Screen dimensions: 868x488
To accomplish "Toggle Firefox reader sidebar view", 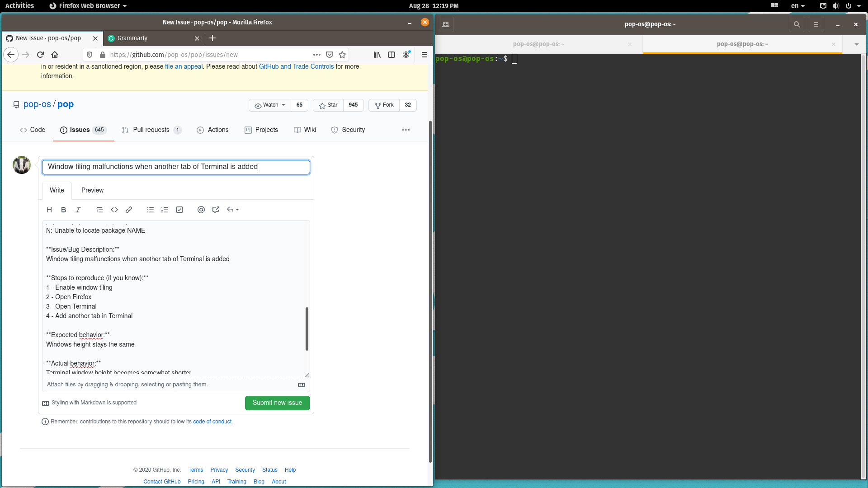I will [392, 55].
